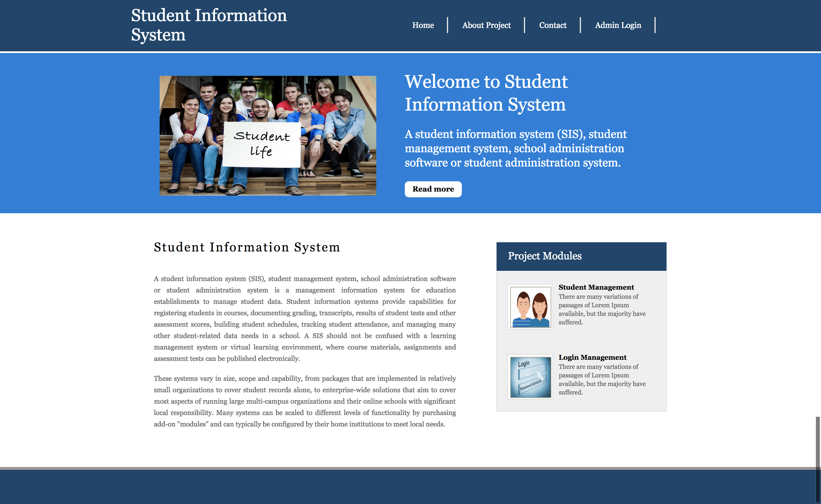Open the Admin Login page
Image resolution: width=821 pixels, height=504 pixels.
coord(618,25)
